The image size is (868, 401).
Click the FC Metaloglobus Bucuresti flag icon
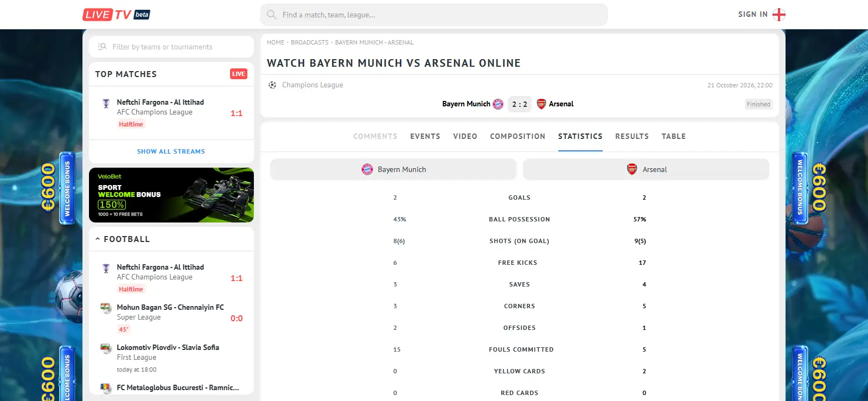click(x=106, y=388)
